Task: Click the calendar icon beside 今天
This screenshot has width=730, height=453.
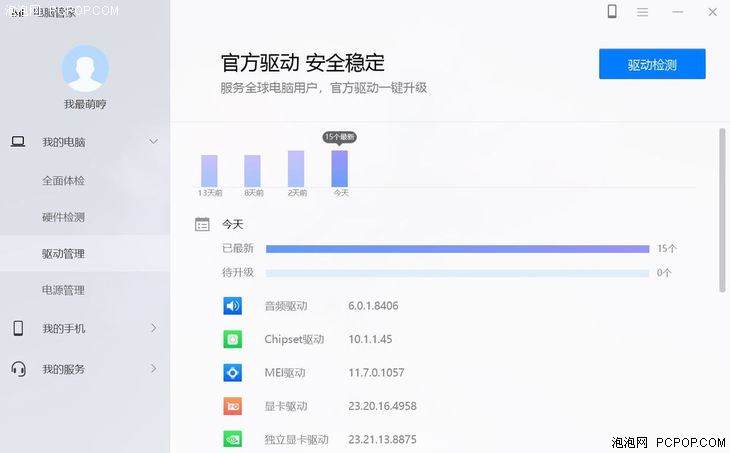Action: pos(202,224)
